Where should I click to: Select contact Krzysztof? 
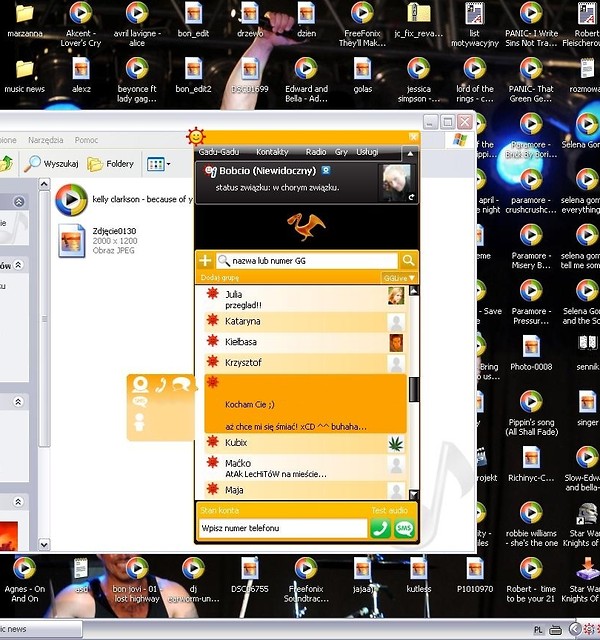(x=305, y=363)
